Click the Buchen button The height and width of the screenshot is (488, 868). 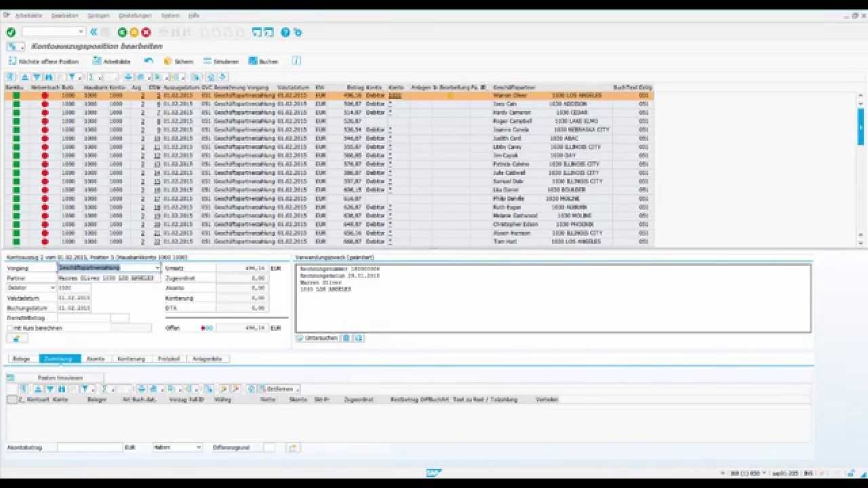point(264,61)
